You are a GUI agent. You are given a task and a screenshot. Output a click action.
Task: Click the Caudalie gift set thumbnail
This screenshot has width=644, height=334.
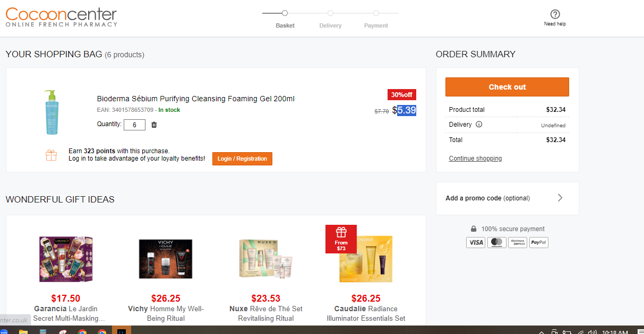pos(366,259)
